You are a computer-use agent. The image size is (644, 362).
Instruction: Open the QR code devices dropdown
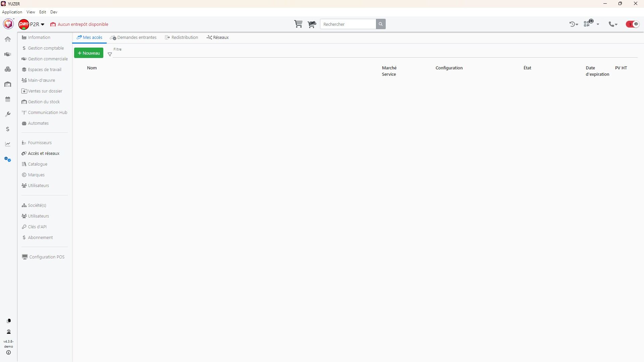click(591, 24)
